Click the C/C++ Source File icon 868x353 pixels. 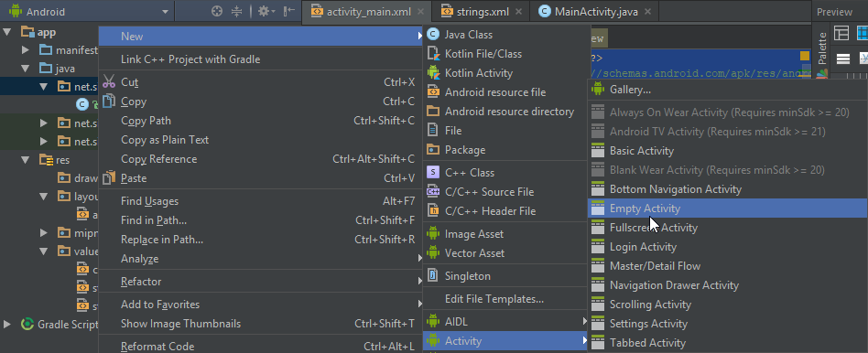(433, 192)
